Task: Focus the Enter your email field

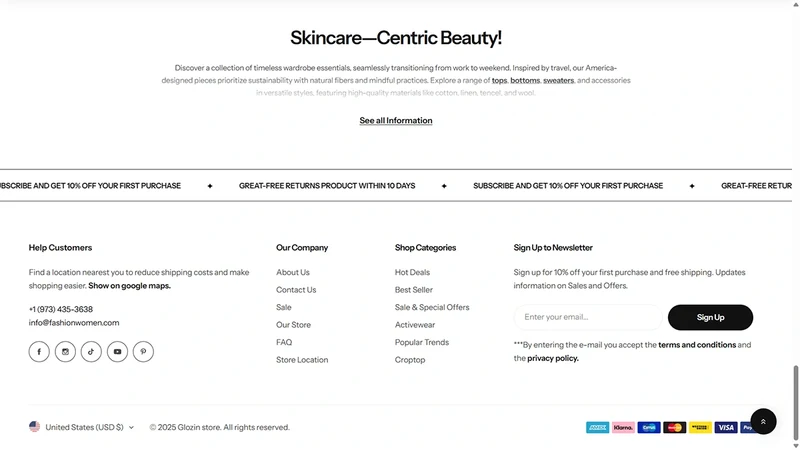Action: (588, 317)
